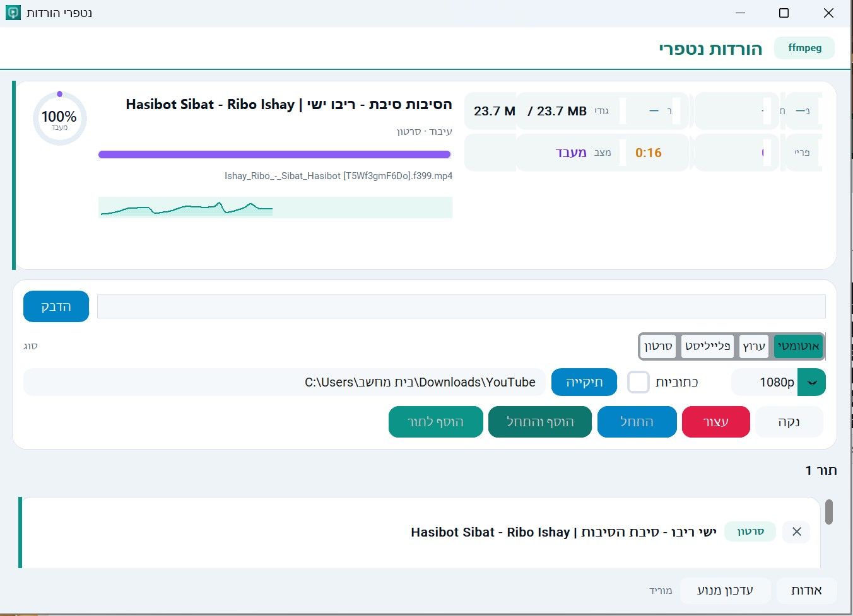Click the מעבד status value

(571, 153)
